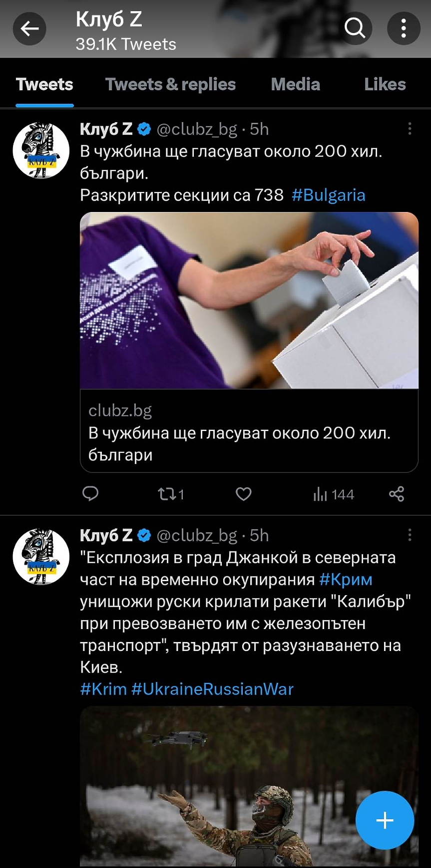This screenshot has width=431, height=868.
Task: Open the ballot box photo
Action: pos(249,300)
